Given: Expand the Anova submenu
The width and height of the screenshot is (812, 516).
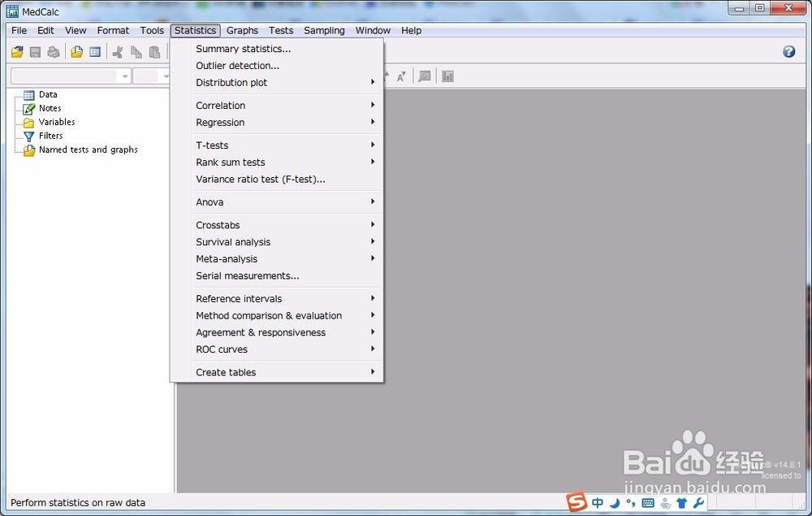Looking at the screenshot, I should click(285, 202).
